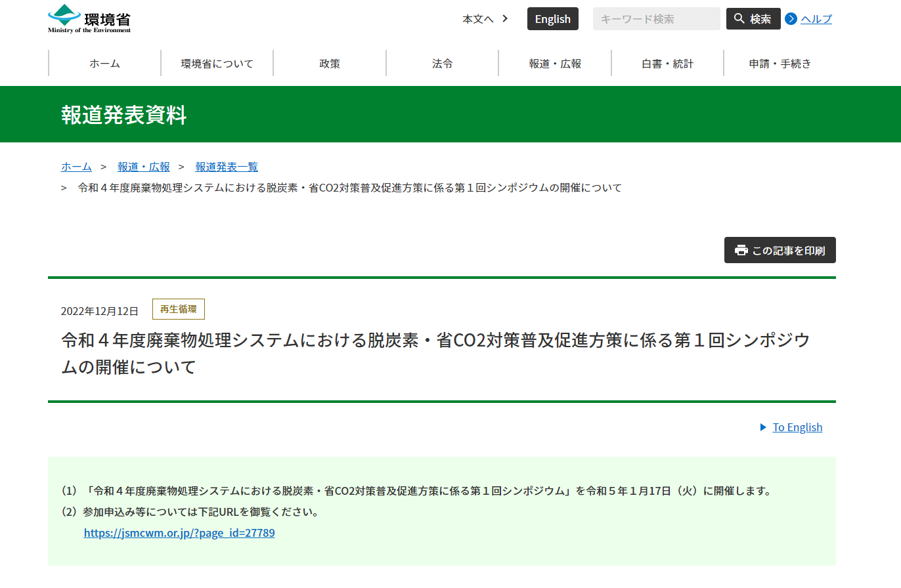Select the 法令 navigation menu
The height and width of the screenshot is (588, 901).
click(x=442, y=64)
